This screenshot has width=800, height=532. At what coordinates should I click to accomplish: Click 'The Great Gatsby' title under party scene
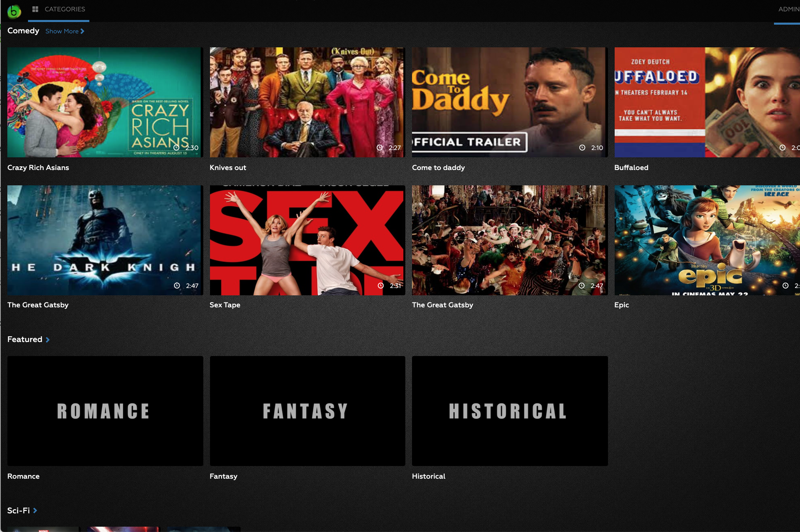[442, 305]
